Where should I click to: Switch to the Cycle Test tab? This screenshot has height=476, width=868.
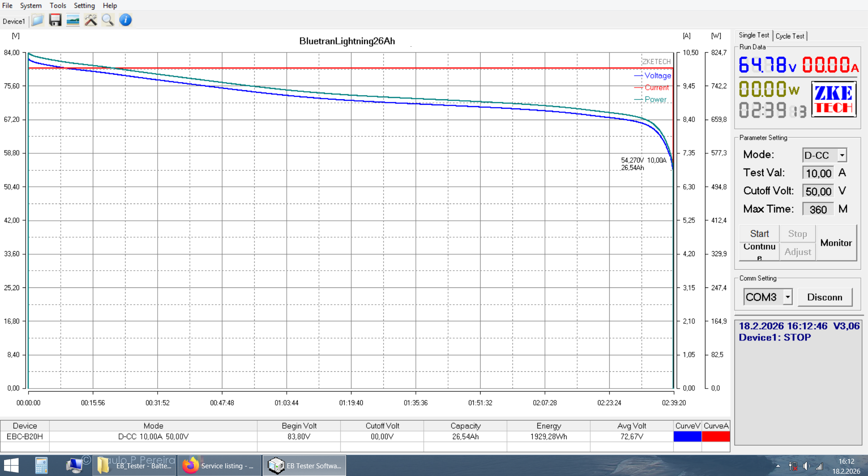pos(790,36)
